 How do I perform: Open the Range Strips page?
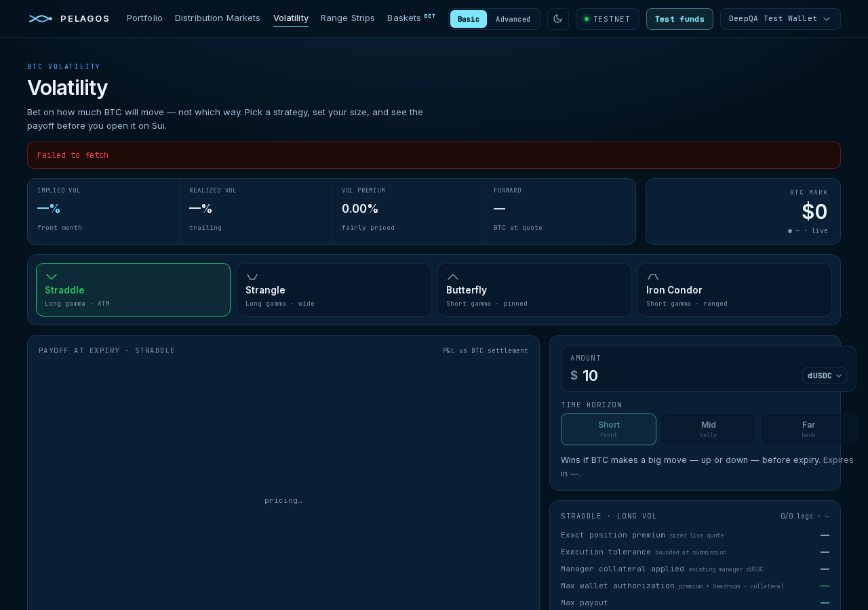pyautogui.click(x=348, y=18)
